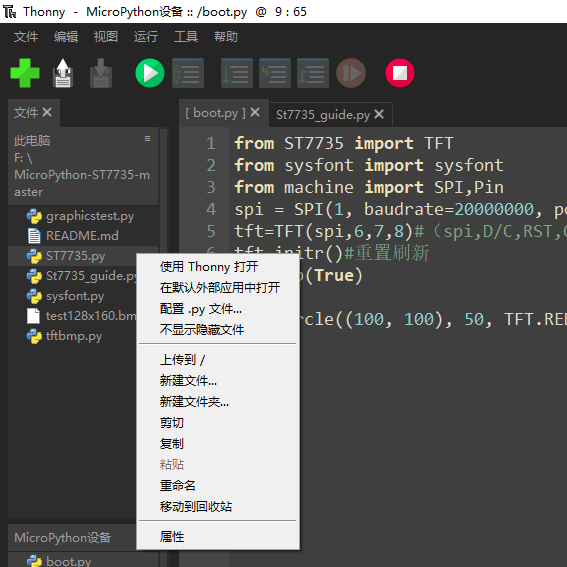This screenshot has height=567, width=567.
Task: Choose 新建文件夹... option
Action: click(218, 402)
